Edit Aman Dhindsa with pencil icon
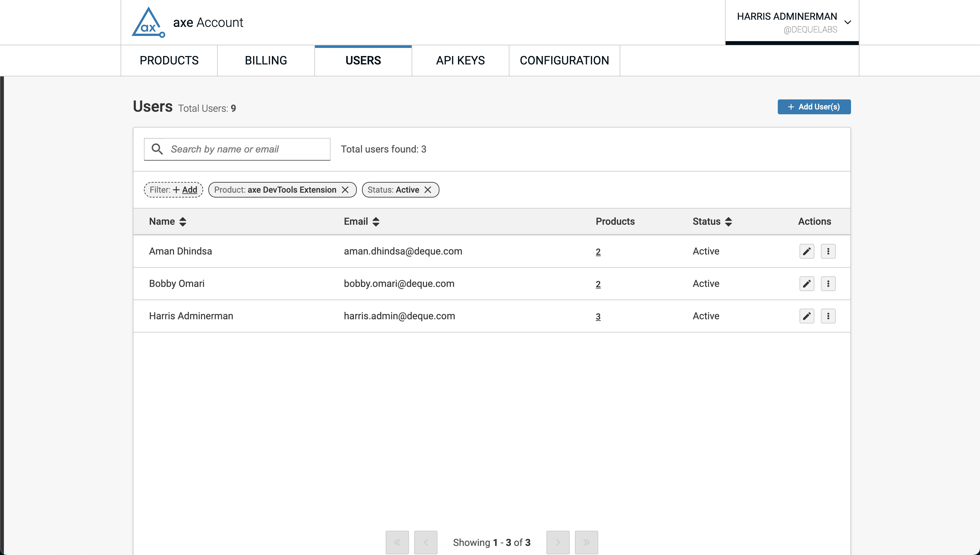This screenshot has width=980, height=555. click(x=806, y=251)
